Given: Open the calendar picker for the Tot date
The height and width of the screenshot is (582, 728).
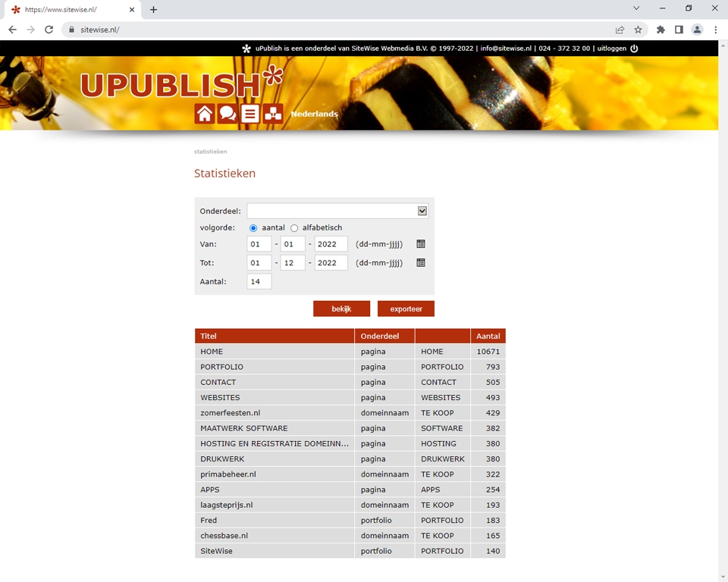Looking at the screenshot, I should pos(421,263).
